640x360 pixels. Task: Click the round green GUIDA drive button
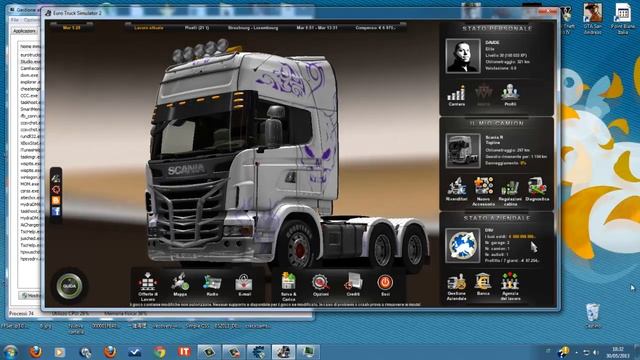[69, 286]
